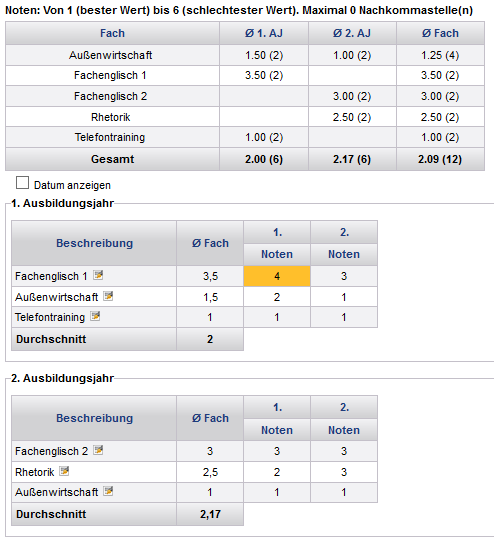Click the Ø 1. AJ column header
The image size is (494, 538).
point(264,33)
